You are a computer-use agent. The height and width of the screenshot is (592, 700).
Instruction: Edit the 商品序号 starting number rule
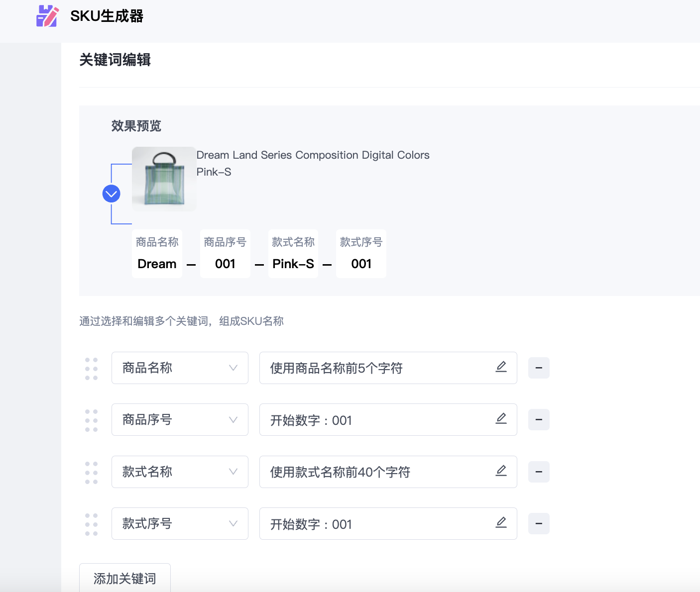click(x=501, y=419)
